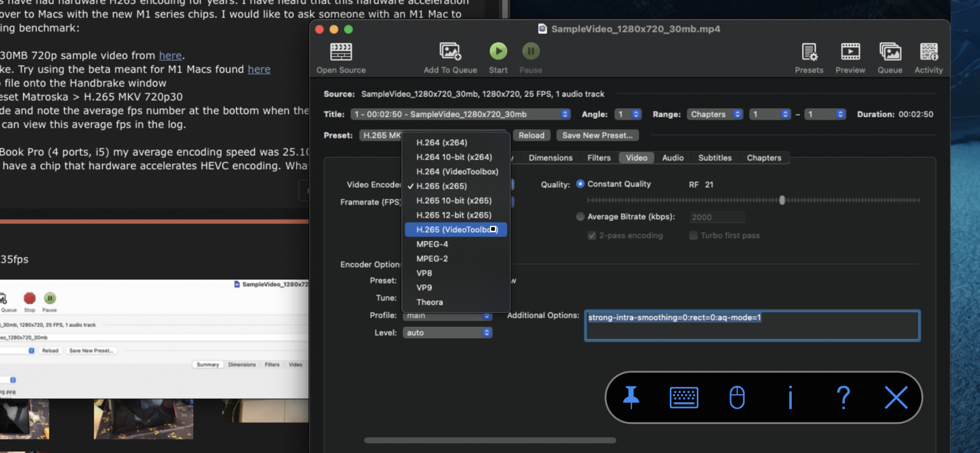Open the Angle dropdown
The height and width of the screenshot is (453, 980).
coord(628,114)
